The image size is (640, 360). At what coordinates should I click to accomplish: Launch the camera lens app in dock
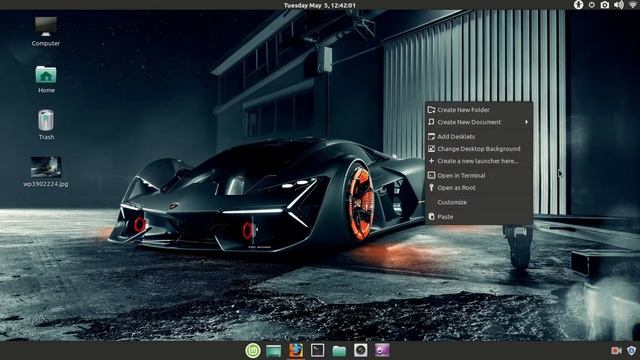coord(360,350)
